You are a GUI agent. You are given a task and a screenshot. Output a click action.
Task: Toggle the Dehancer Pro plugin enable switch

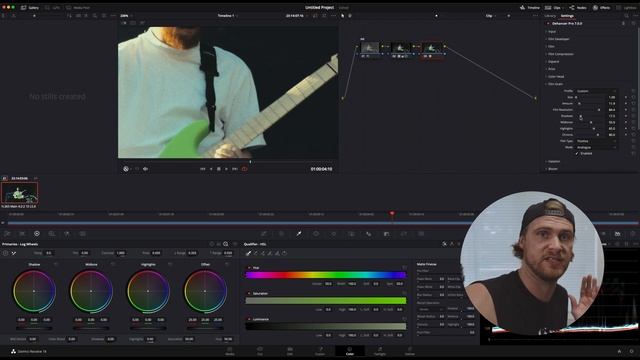[x=548, y=24]
